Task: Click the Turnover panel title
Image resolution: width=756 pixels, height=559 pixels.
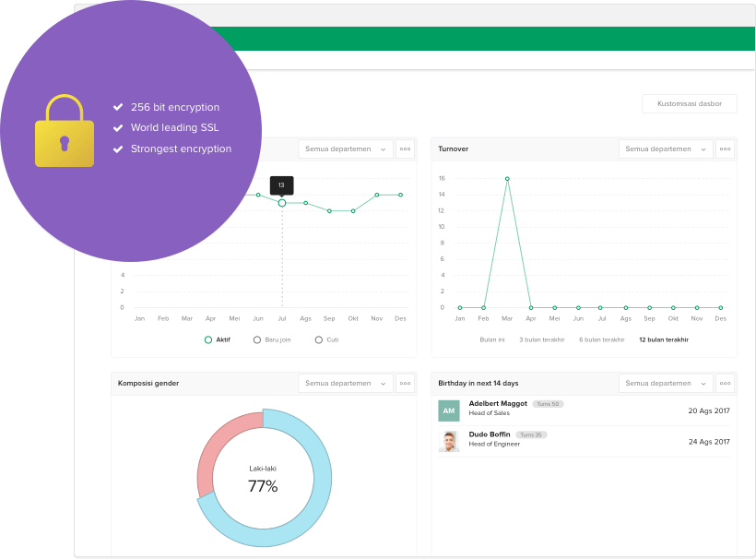Action: (454, 149)
